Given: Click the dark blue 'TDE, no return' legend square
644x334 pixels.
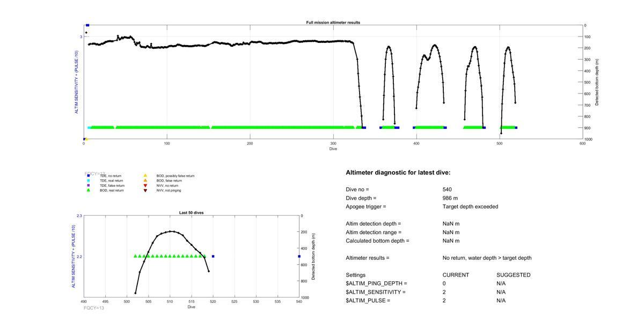Looking at the screenshot, I should pyautogui.click(x=89, y=176).
